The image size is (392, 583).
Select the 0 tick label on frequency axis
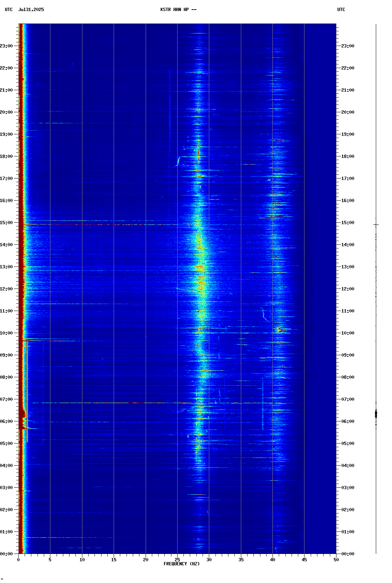pos(18,560)
